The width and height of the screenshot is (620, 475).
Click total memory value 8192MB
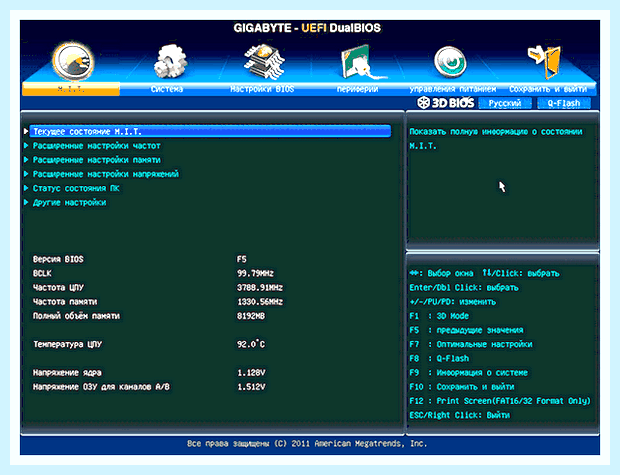251,316
